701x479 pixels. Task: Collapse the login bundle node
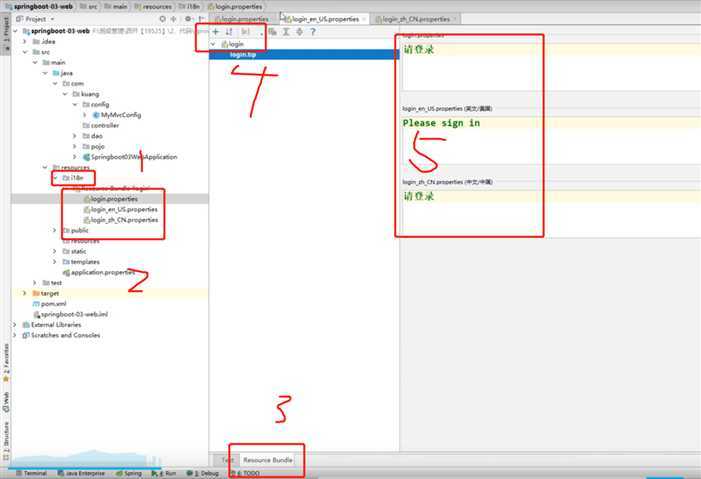(213, 44)
